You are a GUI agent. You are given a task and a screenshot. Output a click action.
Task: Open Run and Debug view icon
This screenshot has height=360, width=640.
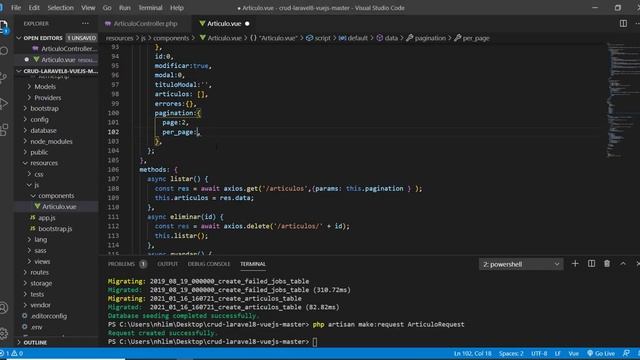click(x=4, y=103)
